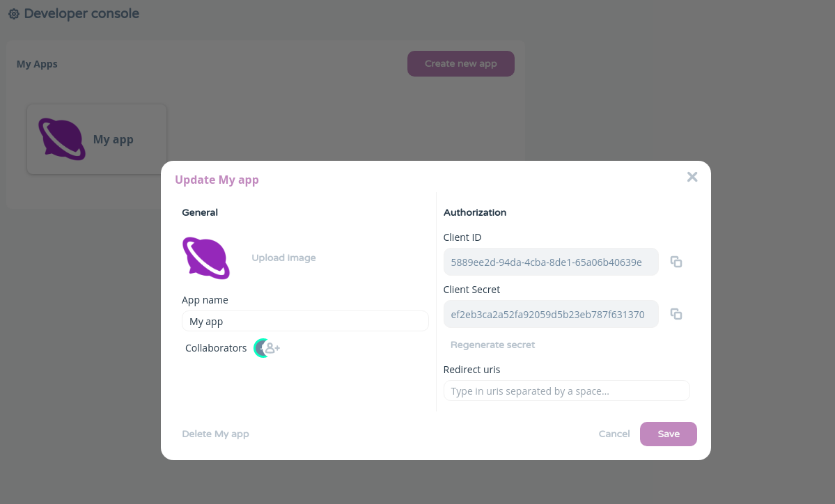The width and height of the screenshot is (835, 504).
Task: Click the planet logo on the My app card
Action: (62, 139)
